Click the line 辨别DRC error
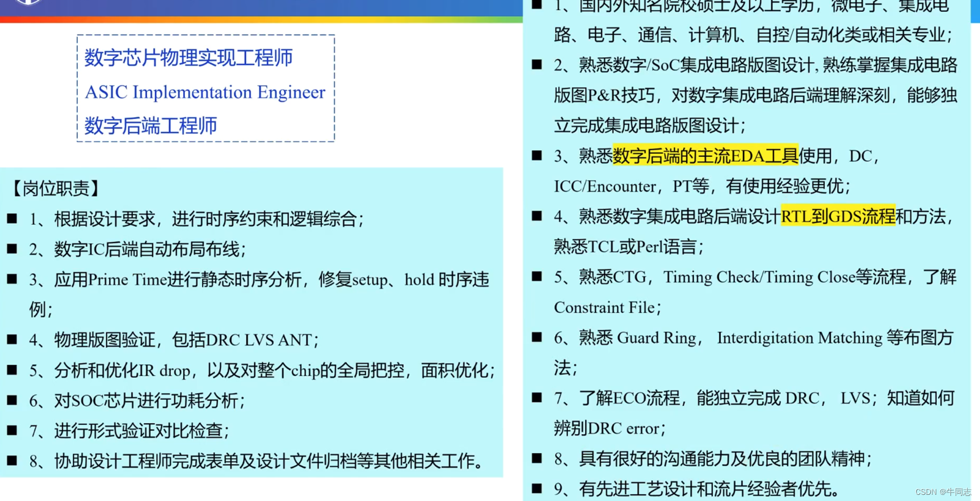Screen dimensions: 980x501 [610, 429]
